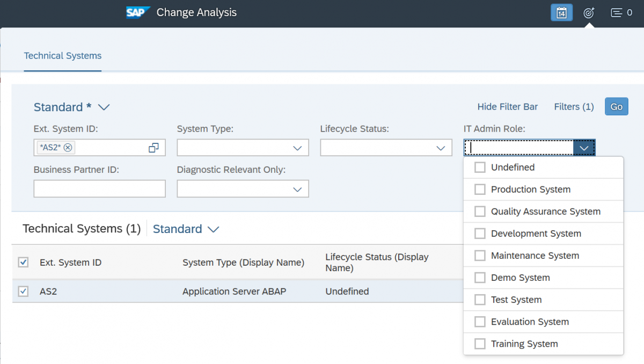Click the target scope selection icon

click(x=588, y=12)
